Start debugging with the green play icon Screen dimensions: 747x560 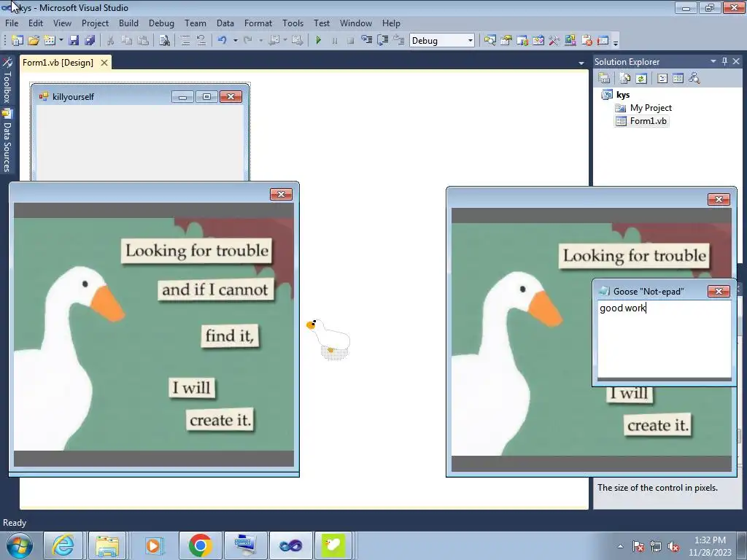318,41
